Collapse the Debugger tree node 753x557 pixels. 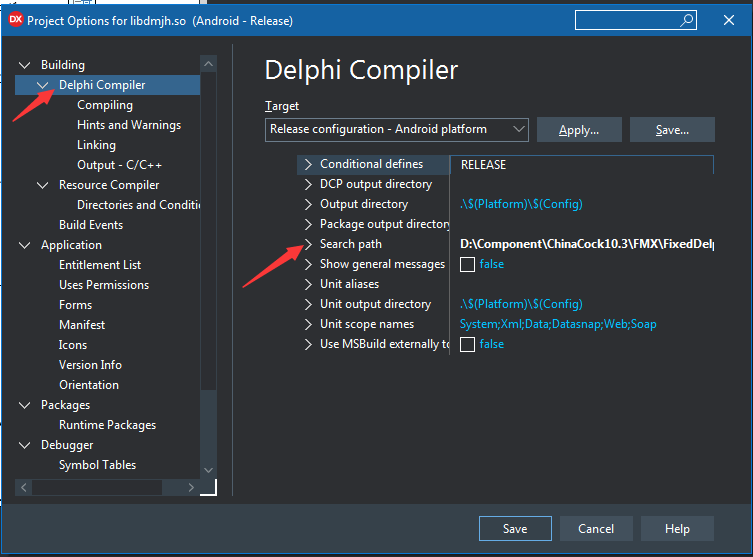click(24, 445)
